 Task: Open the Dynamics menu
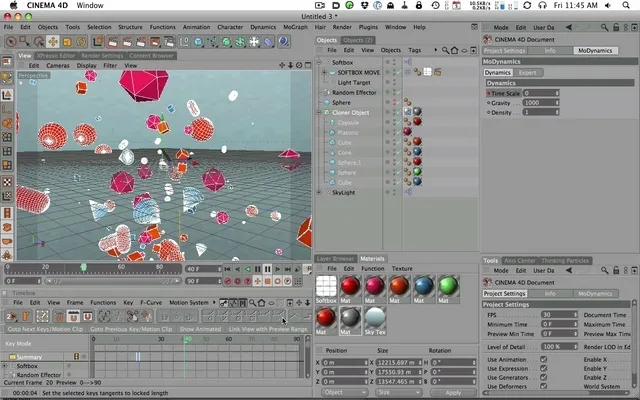coord(263,27)
